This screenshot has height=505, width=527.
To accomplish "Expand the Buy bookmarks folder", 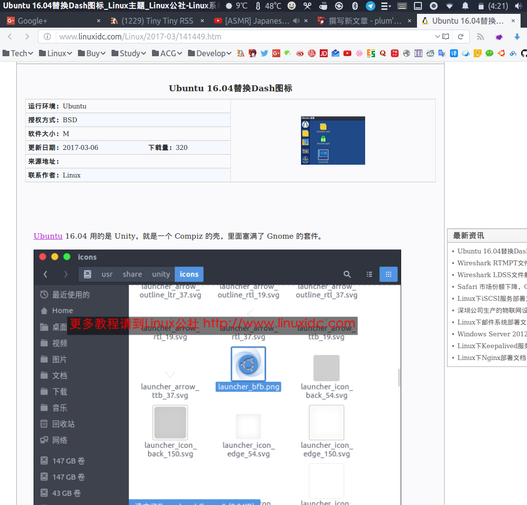I will 92,53.
